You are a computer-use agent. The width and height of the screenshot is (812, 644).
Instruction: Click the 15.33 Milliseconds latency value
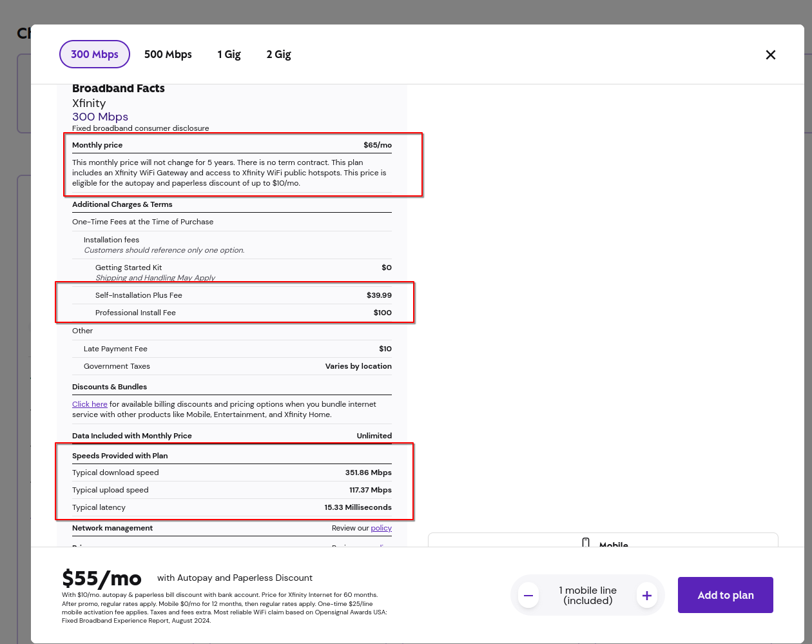pos(358,507)
